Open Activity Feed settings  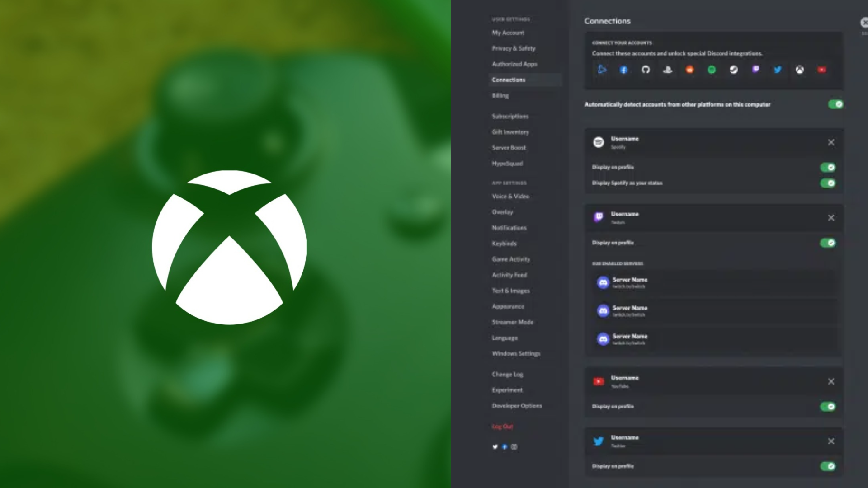(x=509, y=275)
